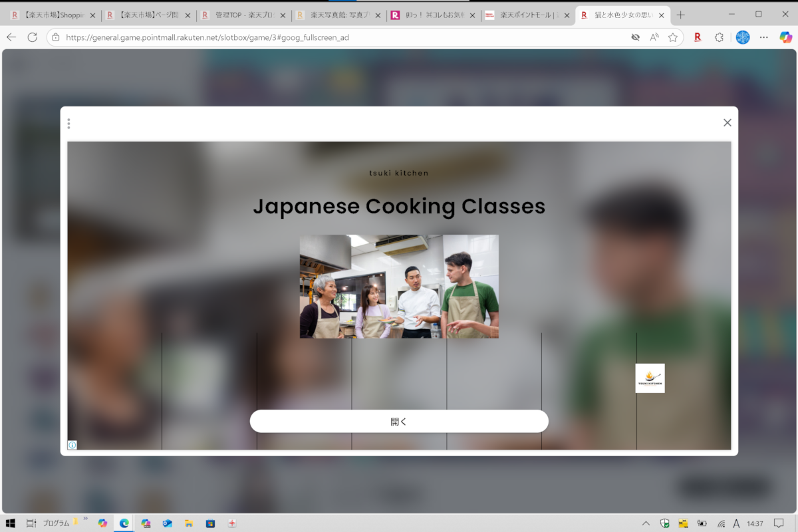
Task: Check battery status in the tray
Action: [x=702, y=523]
